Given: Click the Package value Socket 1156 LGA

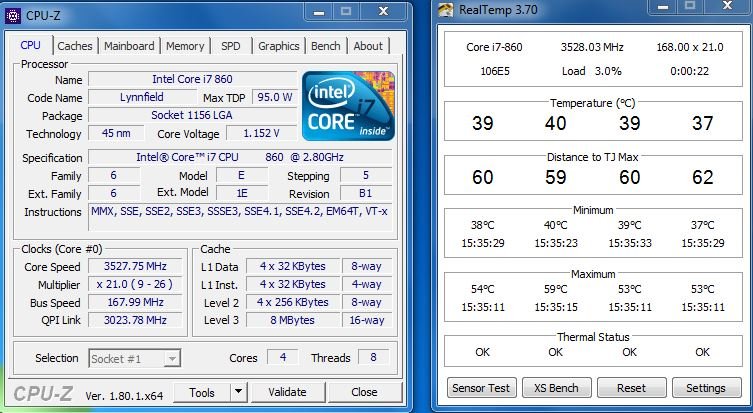Looking at the screenshot, I should pyautogui.click(x=192, y=115).
